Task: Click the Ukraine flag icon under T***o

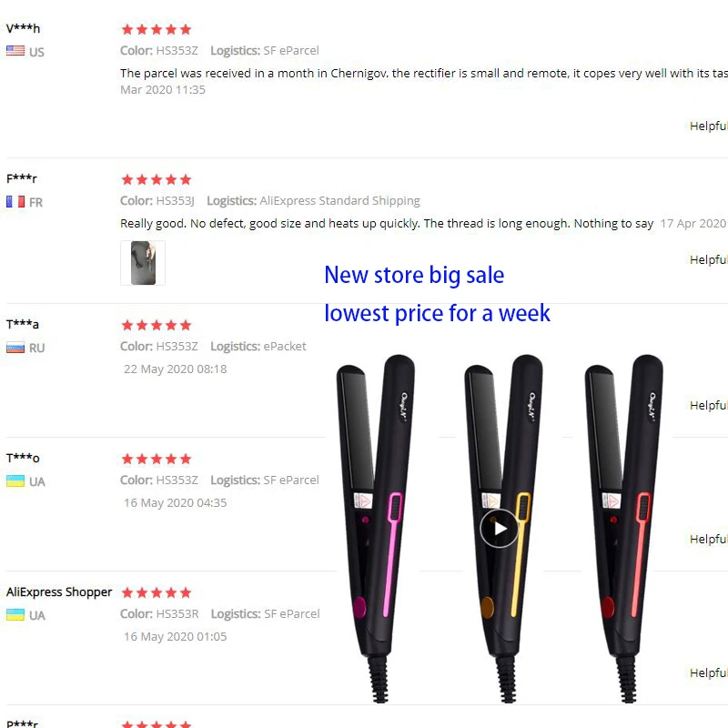Action: point(15,481)
